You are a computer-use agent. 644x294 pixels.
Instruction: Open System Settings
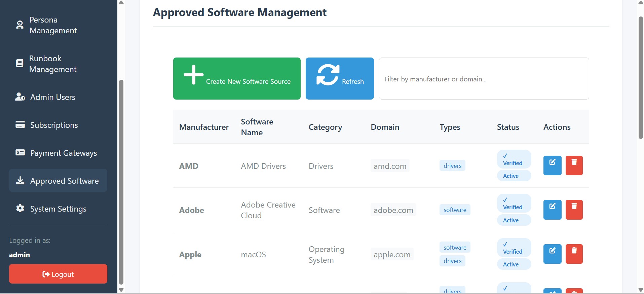[58, 209]
